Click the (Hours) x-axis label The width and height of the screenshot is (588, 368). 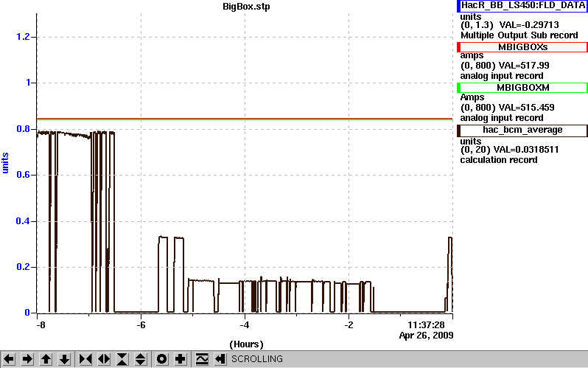coord(246,344)
